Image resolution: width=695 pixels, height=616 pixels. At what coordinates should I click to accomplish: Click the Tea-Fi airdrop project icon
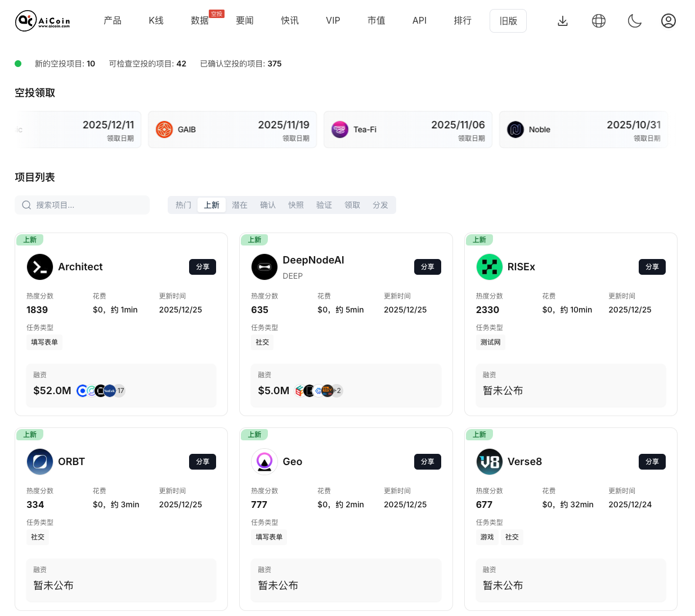point(339,129)
